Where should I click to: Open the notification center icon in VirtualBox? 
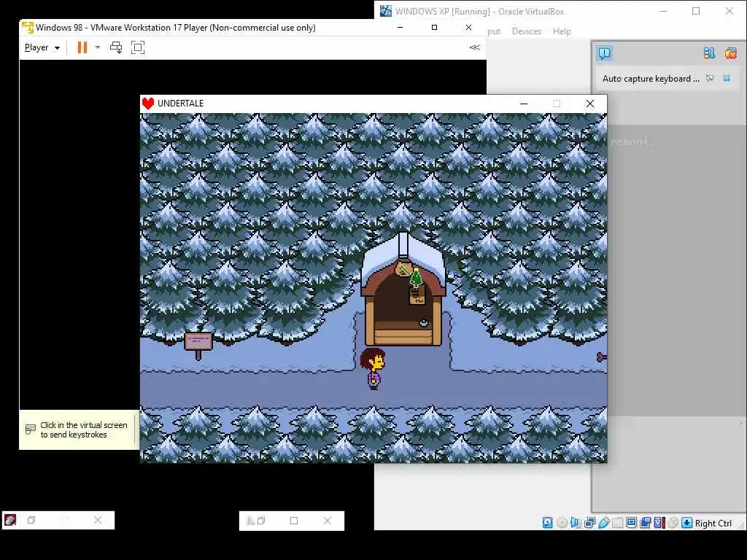[x=605, y=52]
